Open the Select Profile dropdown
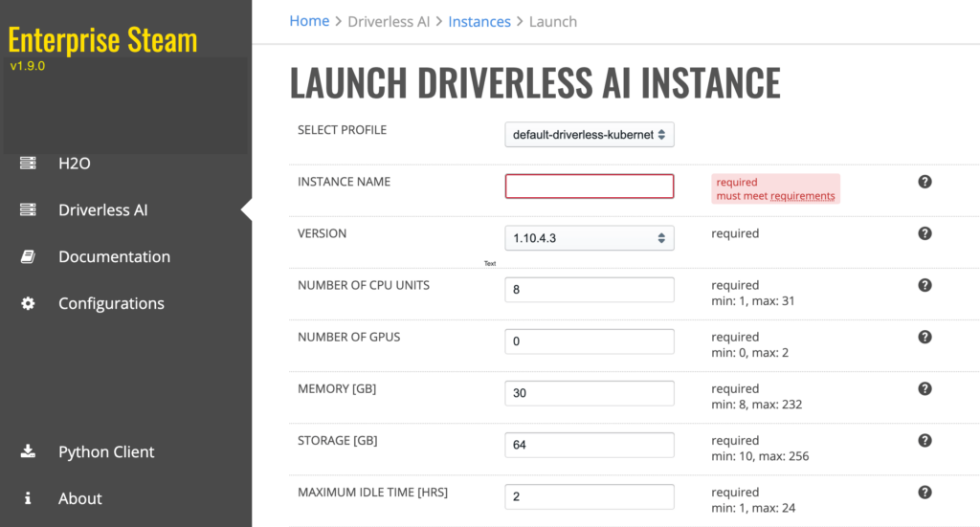Image resolution: width=980 pixels, height=527 pixels. click(590, 134)
